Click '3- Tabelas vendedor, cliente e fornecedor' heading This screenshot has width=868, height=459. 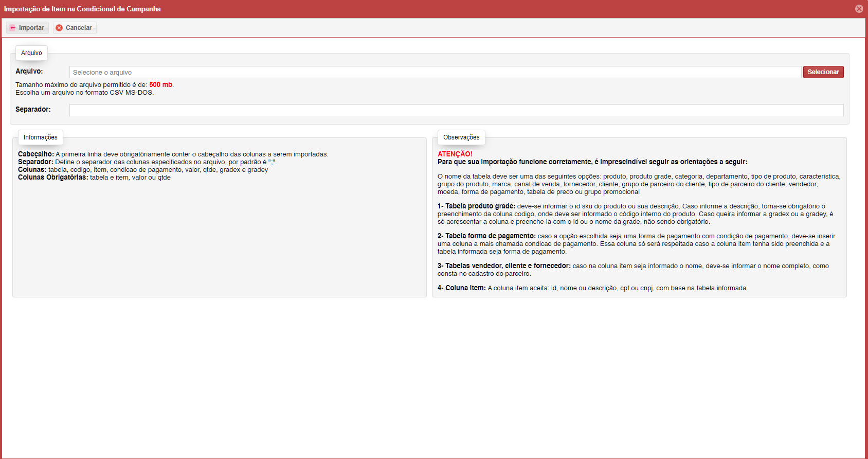pos(504,266)
